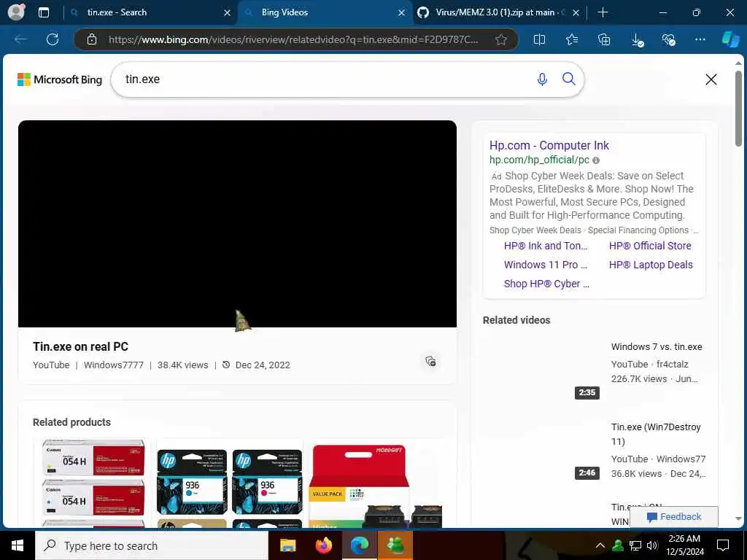Viewport: 747px width, 560px height.
Task: Send feedback with the Feedback button
Action: click(x=673, y=517)
